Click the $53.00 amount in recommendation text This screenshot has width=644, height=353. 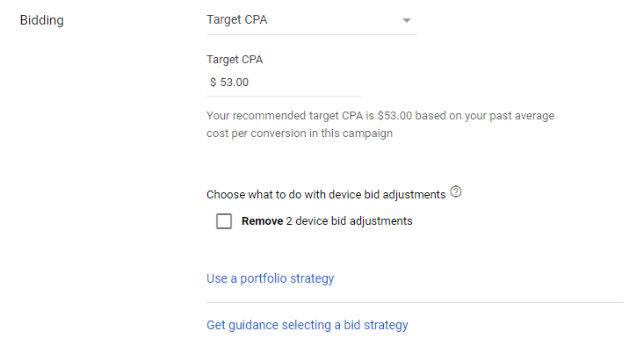pyautogui.click(x=394, y=116)
